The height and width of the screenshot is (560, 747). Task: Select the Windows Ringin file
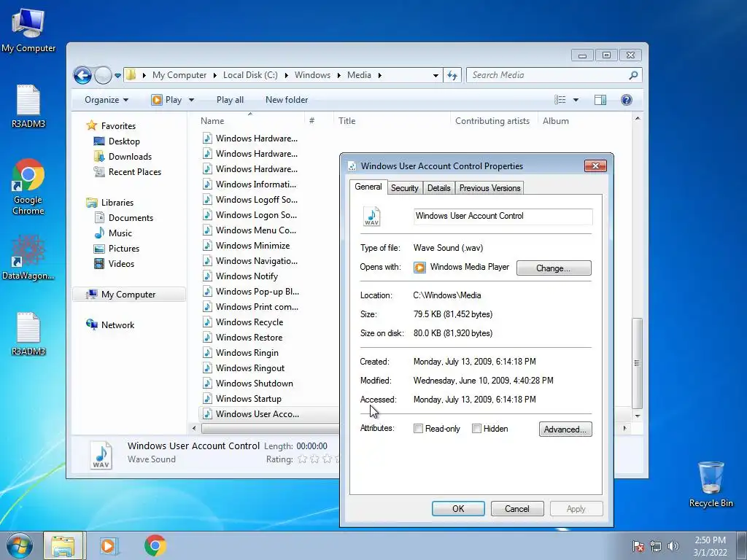click(247, 353)
